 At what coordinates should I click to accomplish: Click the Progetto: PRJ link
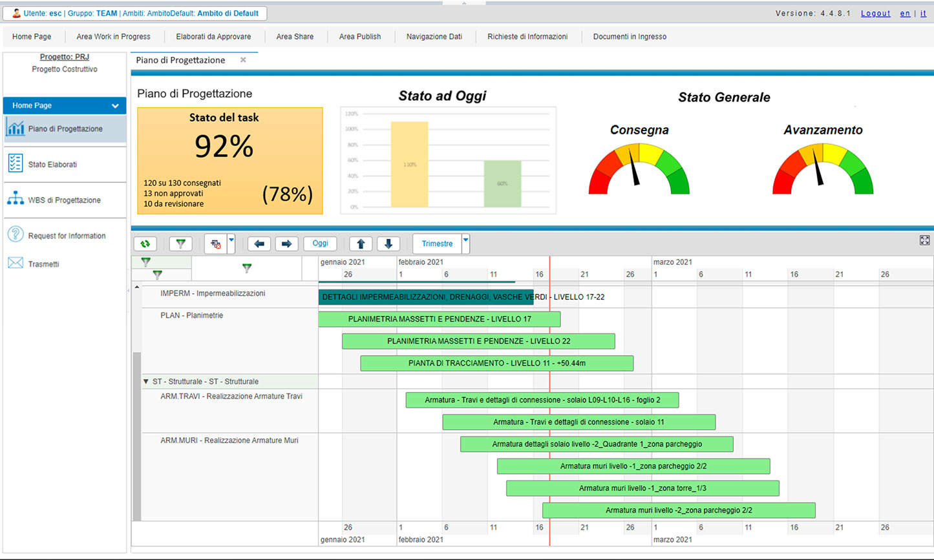[x=65, y=57]
